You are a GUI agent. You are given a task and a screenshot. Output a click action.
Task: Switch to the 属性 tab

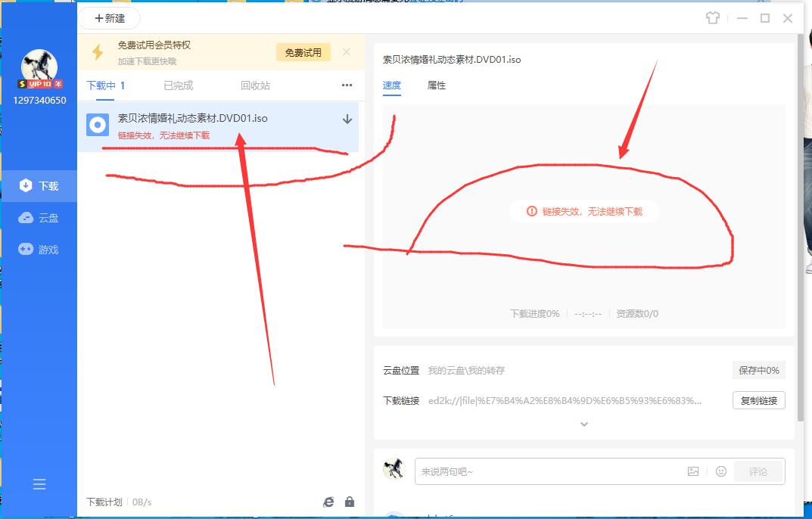(437, 85)
